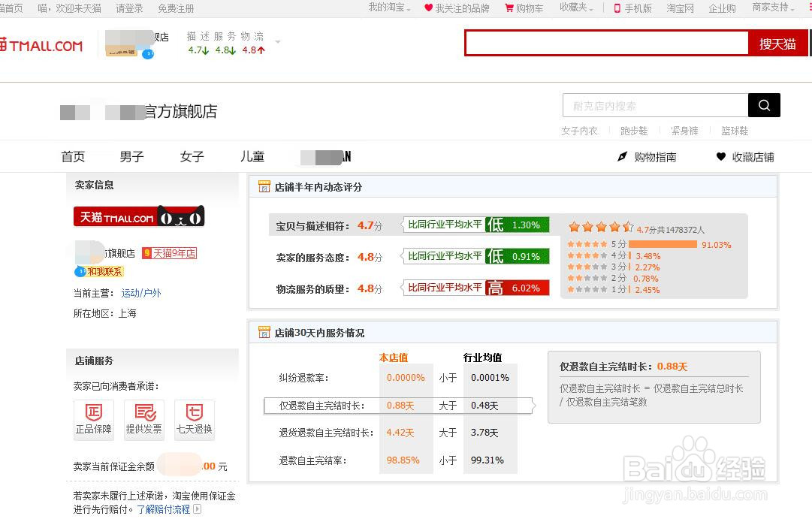Click the 七天退换 service icon
The image size is (812, 522).
(195, 419)
